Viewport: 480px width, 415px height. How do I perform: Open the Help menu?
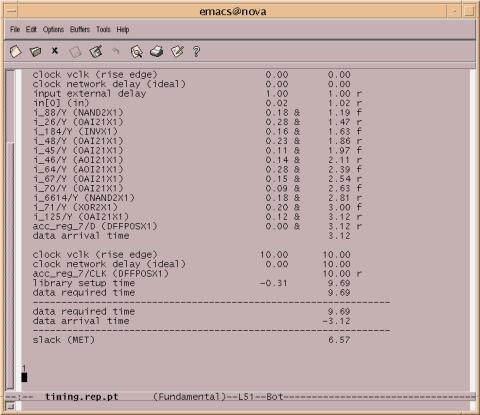123,29
